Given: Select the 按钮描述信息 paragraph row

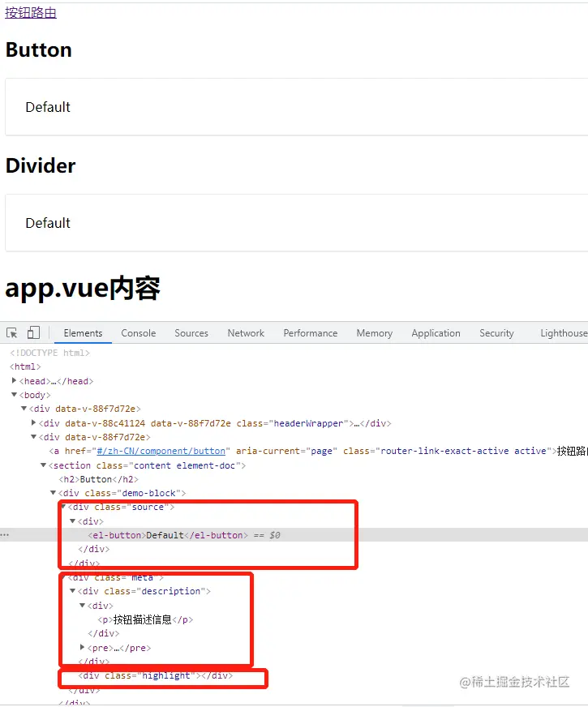Looking at the screenshot, I should coord(145,619).
